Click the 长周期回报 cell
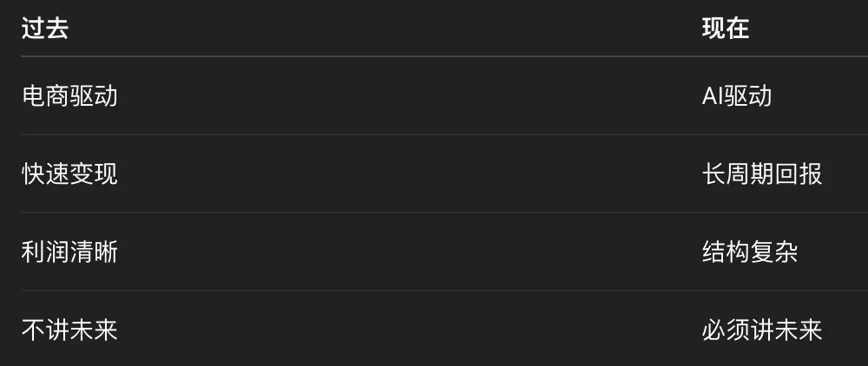The height and width of the screenshot is (366, 868). (761, 173)
